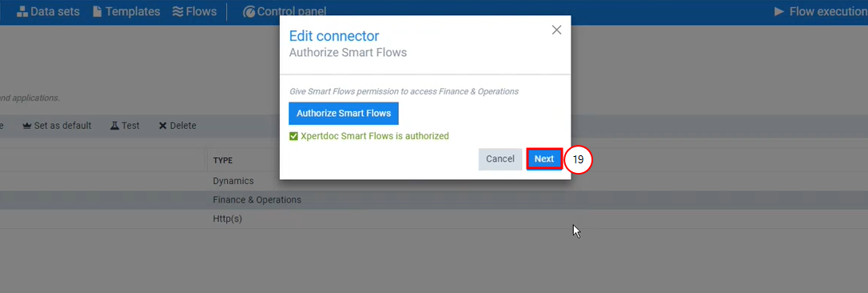Viewport: 868px width, 293px height.
Task: Open Flow execution in the top bar
Action: (820, 12)
